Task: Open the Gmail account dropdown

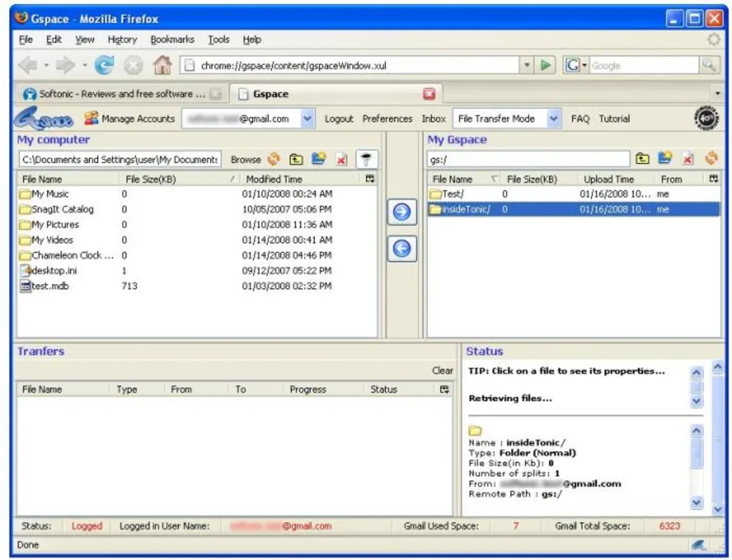Action: [x=307, y=118]
